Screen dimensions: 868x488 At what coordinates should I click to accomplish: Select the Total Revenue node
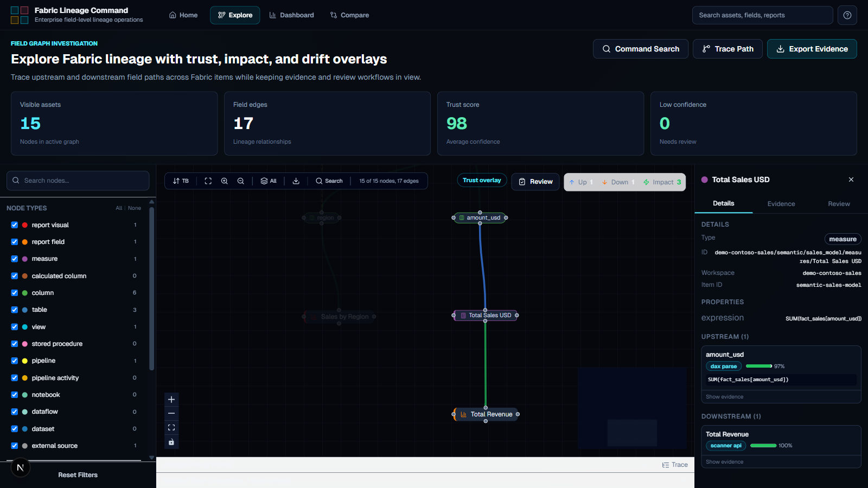point(486,414)
